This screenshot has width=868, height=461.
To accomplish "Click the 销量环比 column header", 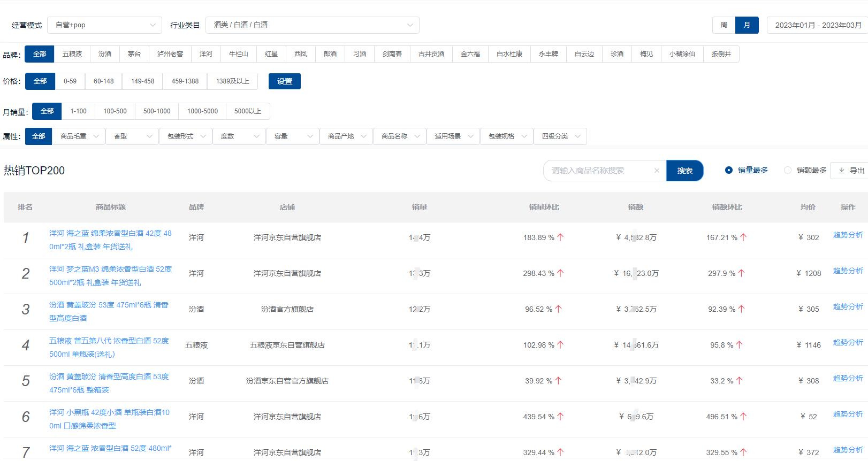I will coord(544,207).
